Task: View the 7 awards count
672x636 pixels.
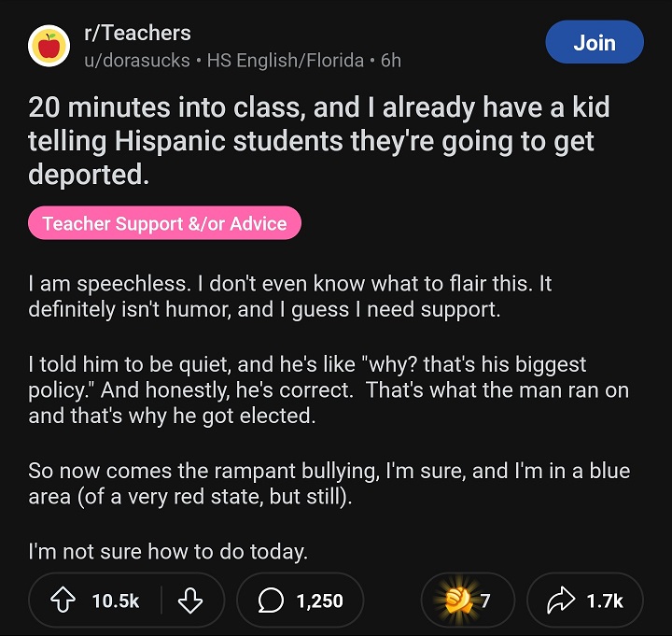Action: 485,601
